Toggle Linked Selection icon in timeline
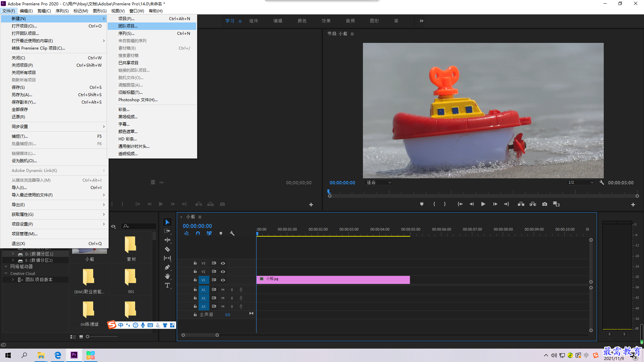Viewport: 644px width, 362px height. (x=209, y=233)
